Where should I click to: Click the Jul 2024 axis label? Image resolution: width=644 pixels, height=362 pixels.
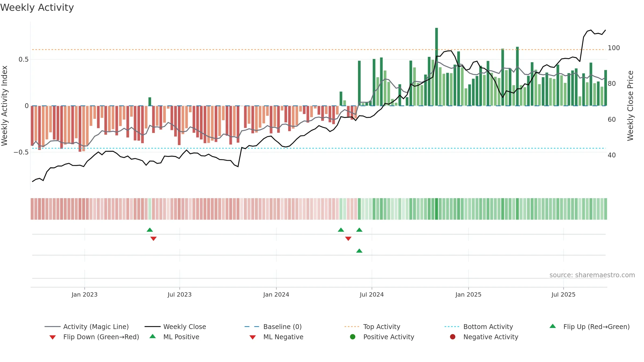[x=372, y=295]
